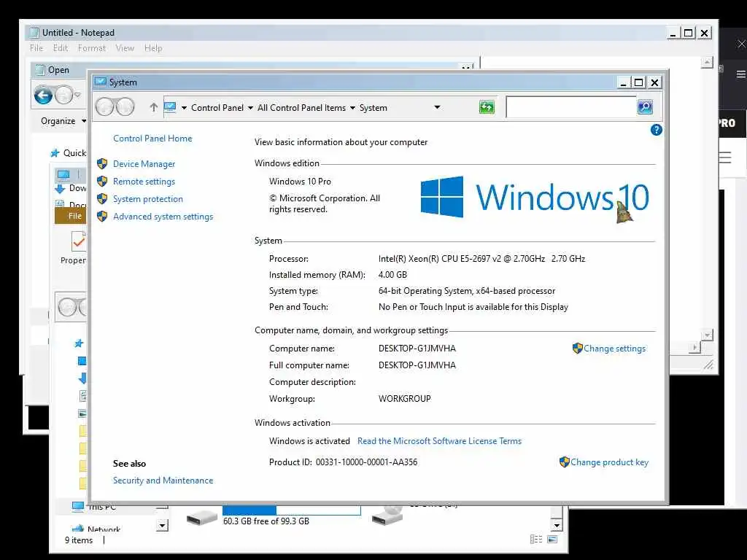Open System protection
747x560 pixels.
click(x=147, y=199)
